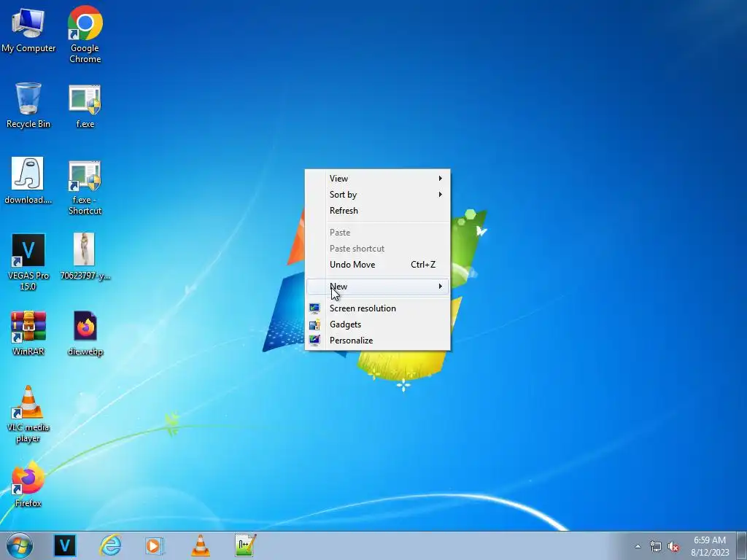747x560 pixels.
Task: Select the die.webp file icon
Action: (x=85, y=333)
